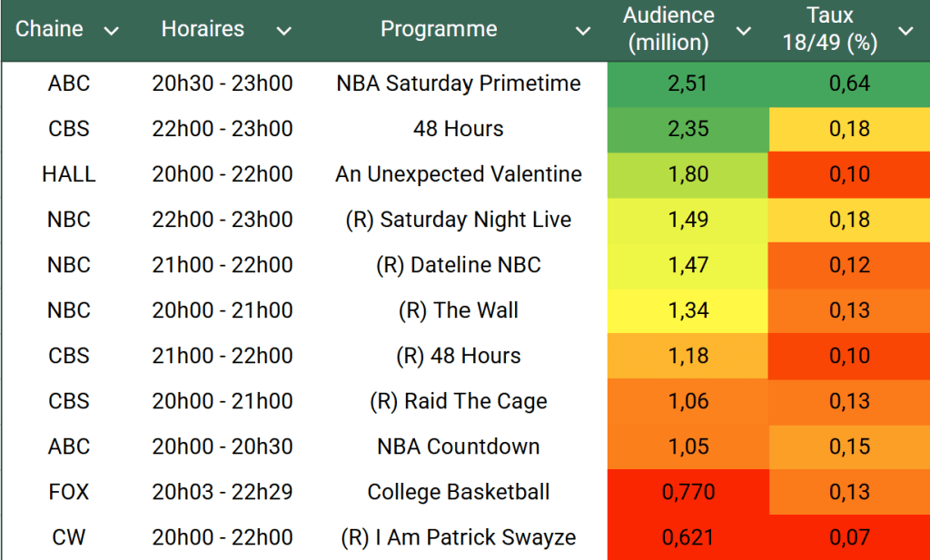
Task: Select the NBA Saturday Primetime cell
Action: tap(459, 84)
